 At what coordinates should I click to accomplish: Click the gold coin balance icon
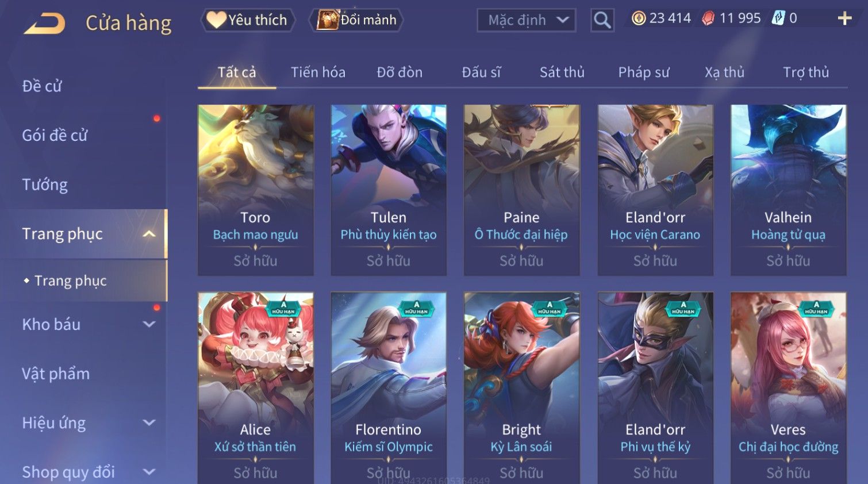coord(638,18)
